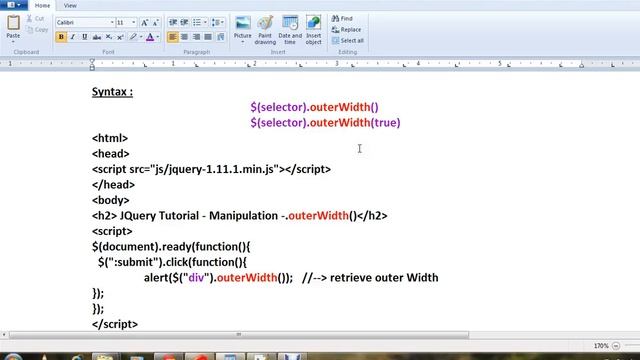Insert Date and time

[x=290, y=30]
